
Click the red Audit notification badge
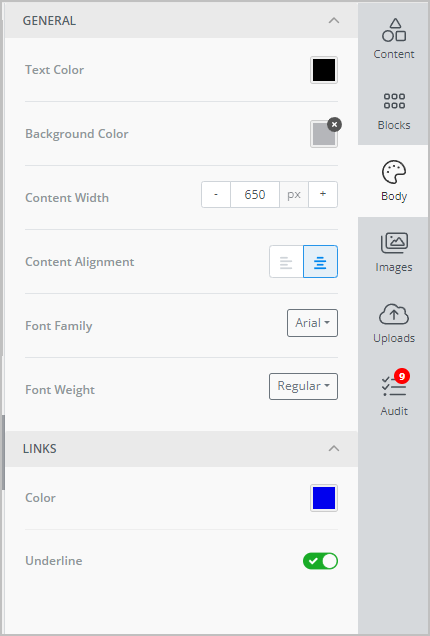point(402,376)
